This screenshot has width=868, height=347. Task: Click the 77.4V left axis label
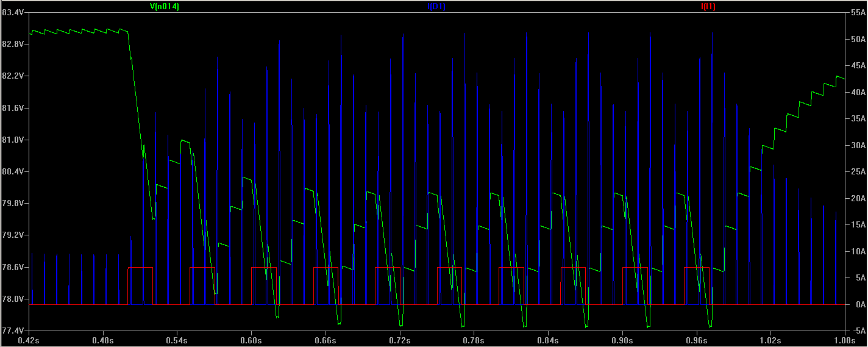tap(13, 331)
